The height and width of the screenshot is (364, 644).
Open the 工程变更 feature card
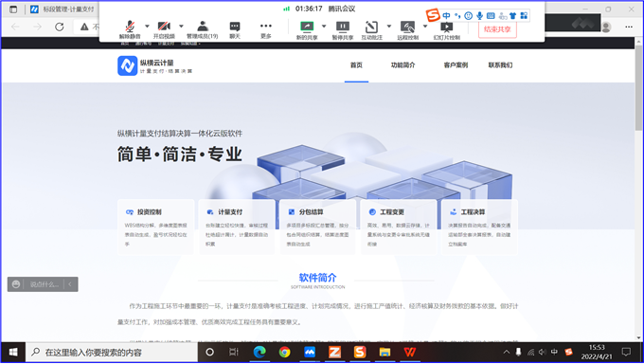point(399,227)
